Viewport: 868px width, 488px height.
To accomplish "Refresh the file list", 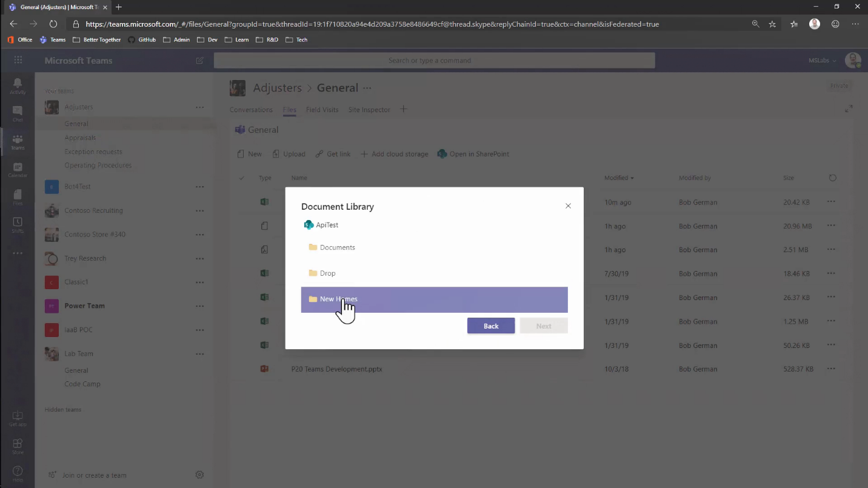I will coord(832,178).
